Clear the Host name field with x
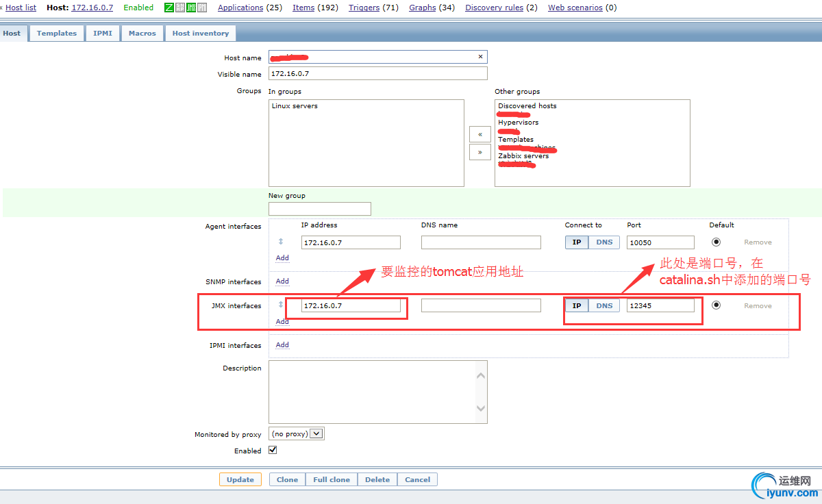Viewport: 822px width, 504px height. tap(480, 57)
